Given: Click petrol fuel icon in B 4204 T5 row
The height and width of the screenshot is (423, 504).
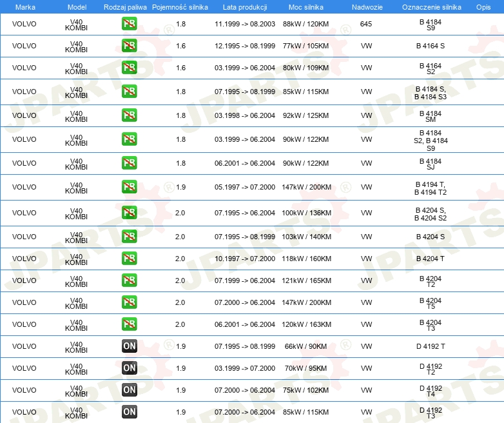Looking at the screenshot, I should pyautogui.click(x=129, y=302).
